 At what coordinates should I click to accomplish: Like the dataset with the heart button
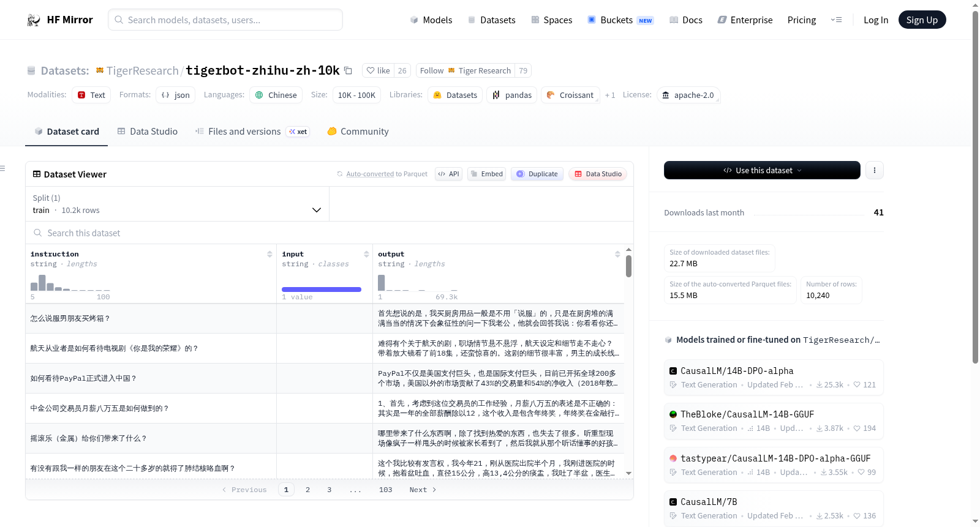(378, 70)
